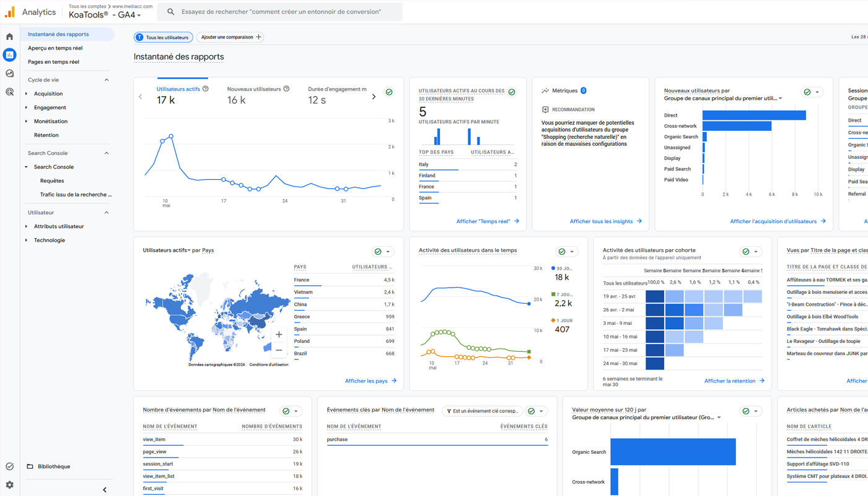The image size is (868, 496).
Task: Open the Valeur moyenne sur 120 j channel dropdown
Action: [x=647, y=417]
